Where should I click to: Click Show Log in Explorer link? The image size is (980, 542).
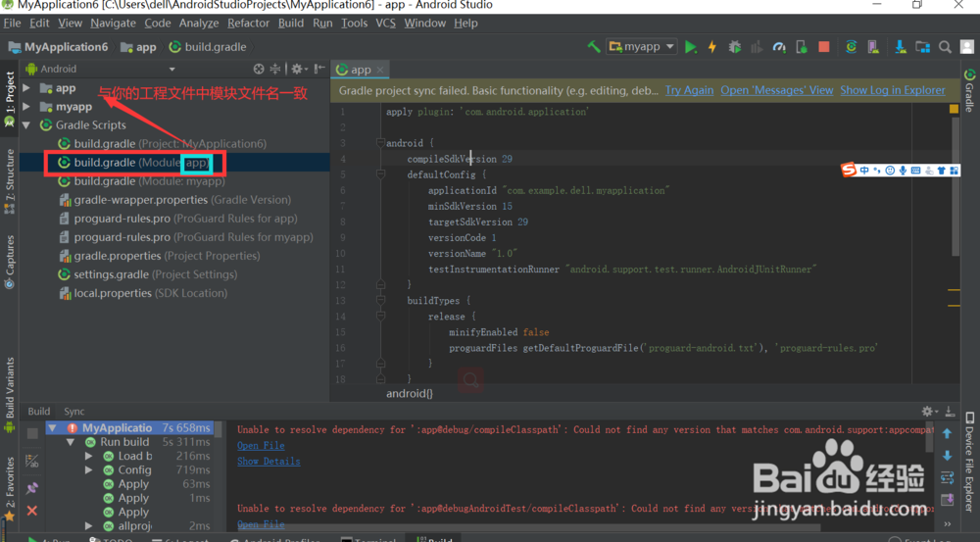coord(893,90)
